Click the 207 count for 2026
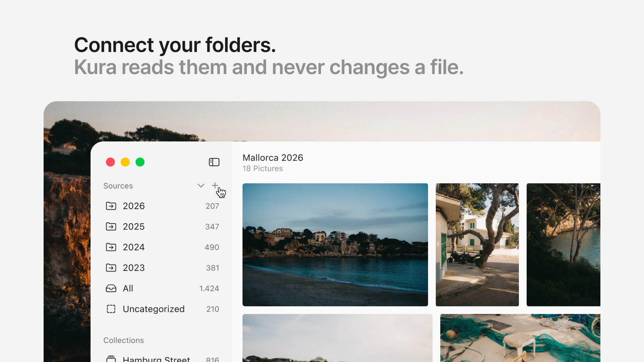 pos(212,206)
